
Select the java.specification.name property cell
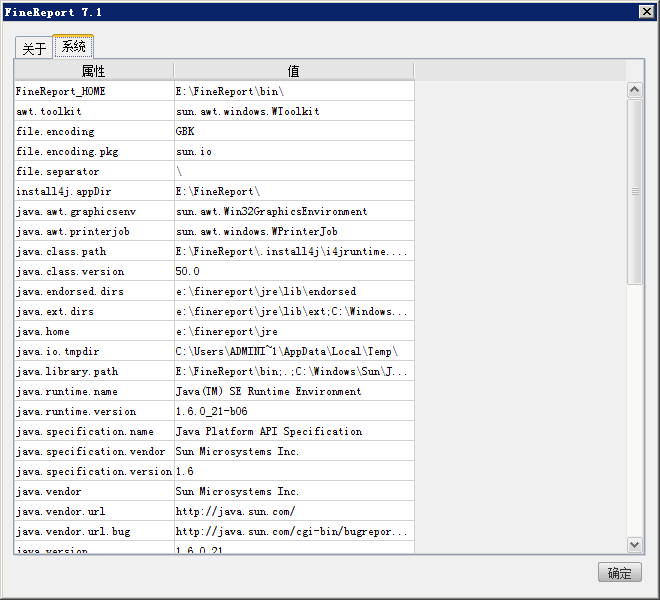coord(94,431)
